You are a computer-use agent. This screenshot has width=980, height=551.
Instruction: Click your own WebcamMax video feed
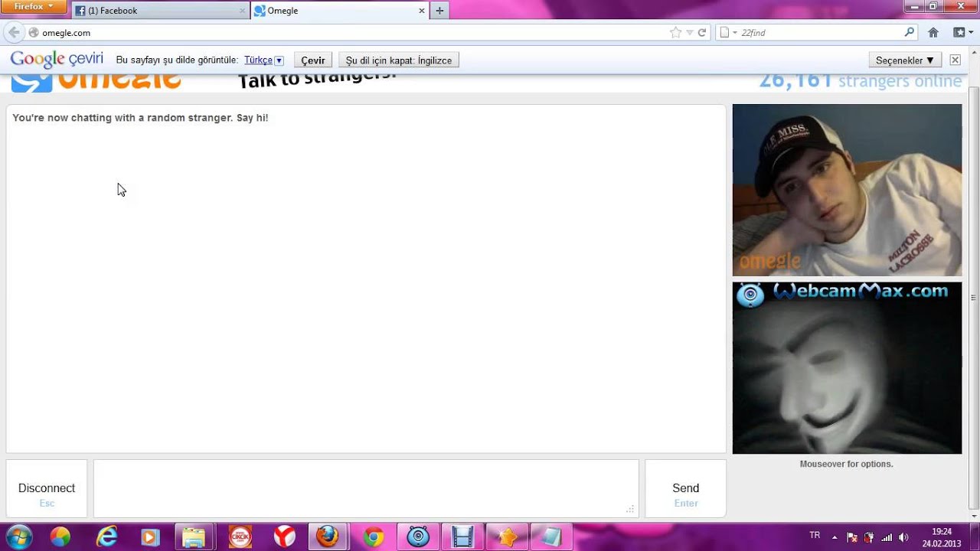point(847,368)
